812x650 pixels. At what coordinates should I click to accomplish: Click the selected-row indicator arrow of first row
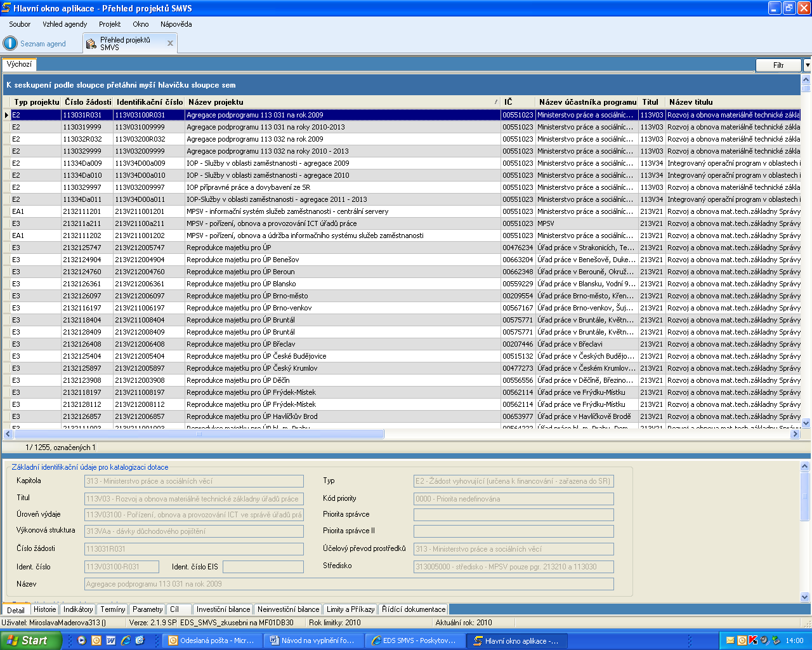[x=6, y=115]
